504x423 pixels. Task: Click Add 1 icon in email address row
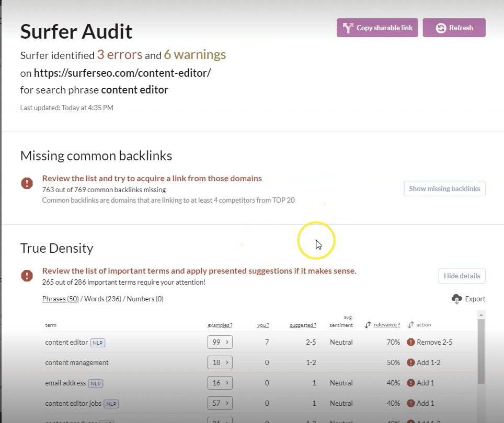click(x=410, y=383)
